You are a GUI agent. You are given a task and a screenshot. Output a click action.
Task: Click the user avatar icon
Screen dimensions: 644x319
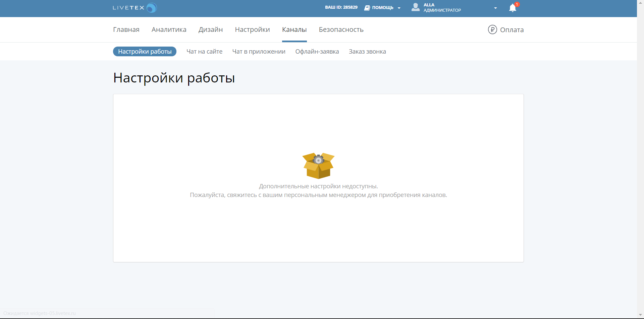coord(416,7)
